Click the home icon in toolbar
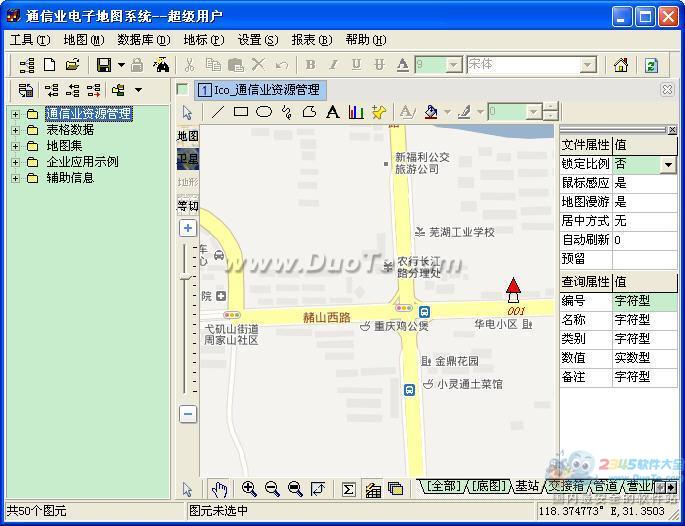Image resolution: width=685 pixels, height=526 pixels. (621, 65)
